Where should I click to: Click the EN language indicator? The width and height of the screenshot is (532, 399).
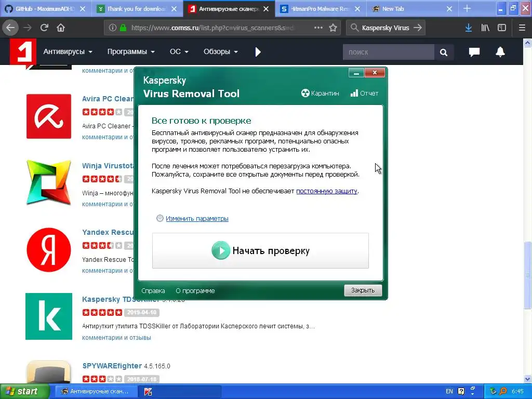click(x=449, y=392)
